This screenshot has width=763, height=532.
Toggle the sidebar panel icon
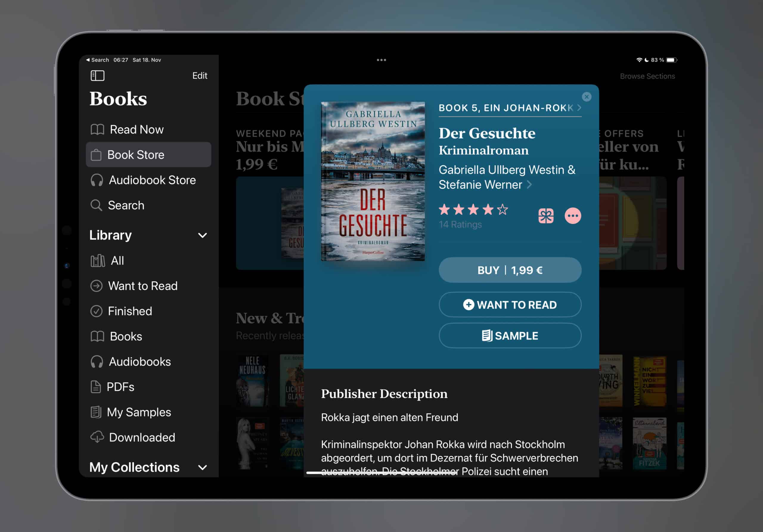click(97, 75)
